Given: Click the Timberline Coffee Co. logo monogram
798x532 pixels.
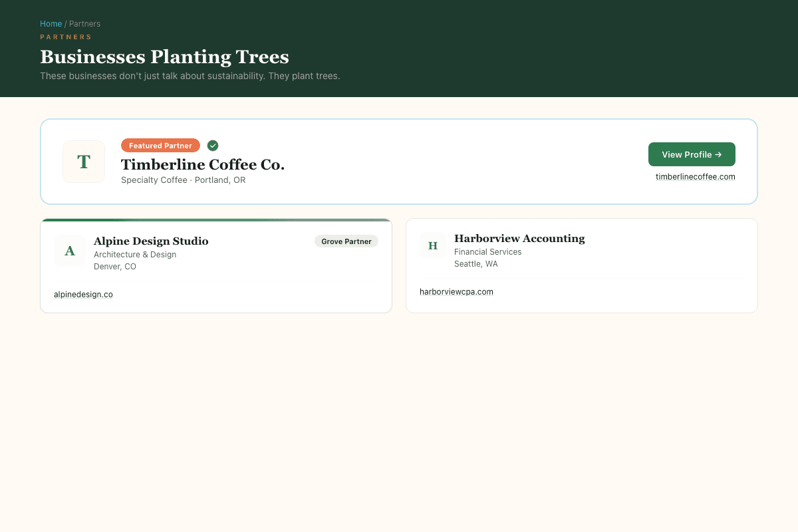Looking at the screenshot, I should pos(84,161).
